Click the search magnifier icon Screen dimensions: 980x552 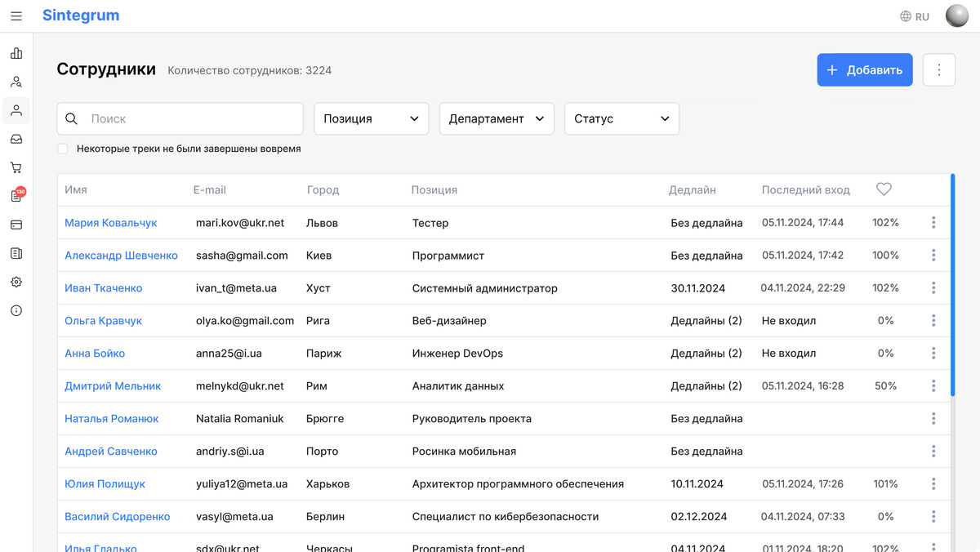coord(72,118)
